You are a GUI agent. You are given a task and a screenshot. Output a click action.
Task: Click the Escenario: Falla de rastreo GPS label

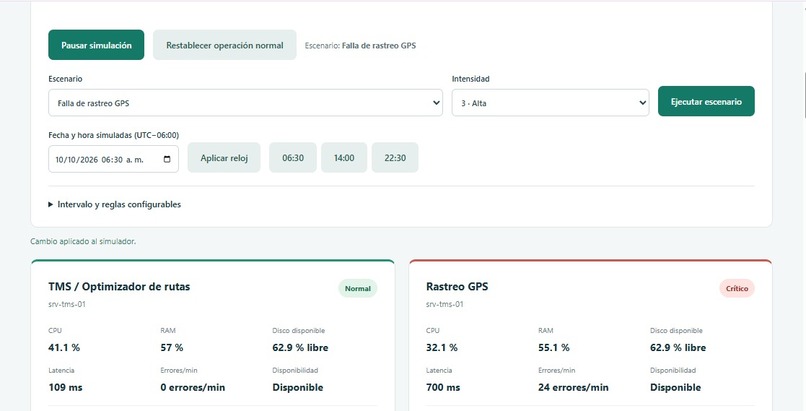[x=360, y=45]
